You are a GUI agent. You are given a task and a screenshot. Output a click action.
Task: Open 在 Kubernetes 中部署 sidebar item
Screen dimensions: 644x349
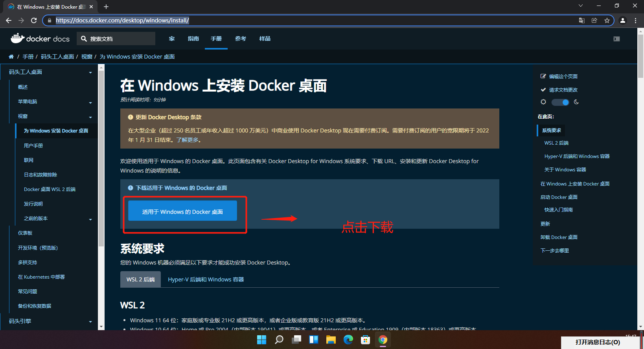(41, 277)
